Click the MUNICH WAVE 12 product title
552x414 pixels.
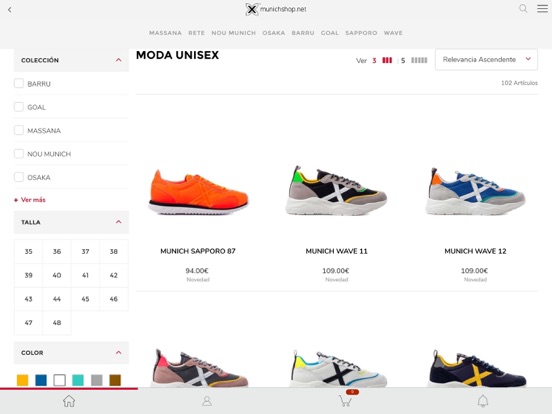475,251
